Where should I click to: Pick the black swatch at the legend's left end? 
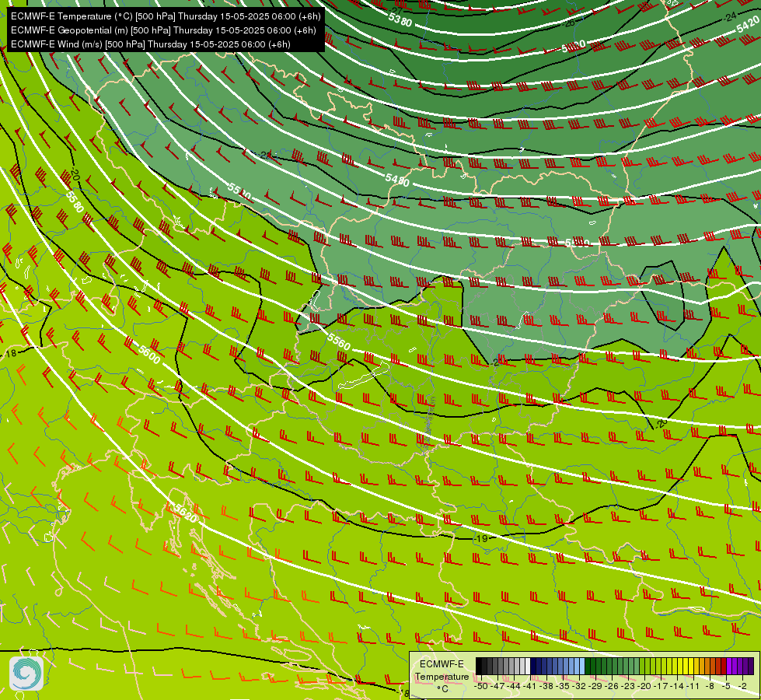coord(479,666)
